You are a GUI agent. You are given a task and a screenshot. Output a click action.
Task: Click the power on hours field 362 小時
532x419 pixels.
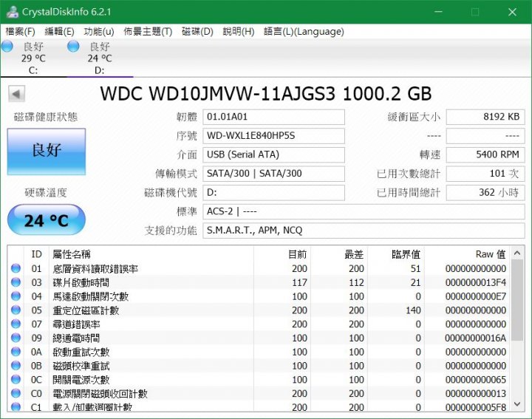click(x=485, y=193)
